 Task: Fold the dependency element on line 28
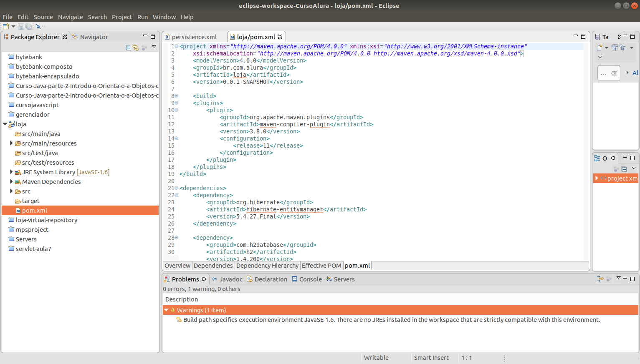177,238
